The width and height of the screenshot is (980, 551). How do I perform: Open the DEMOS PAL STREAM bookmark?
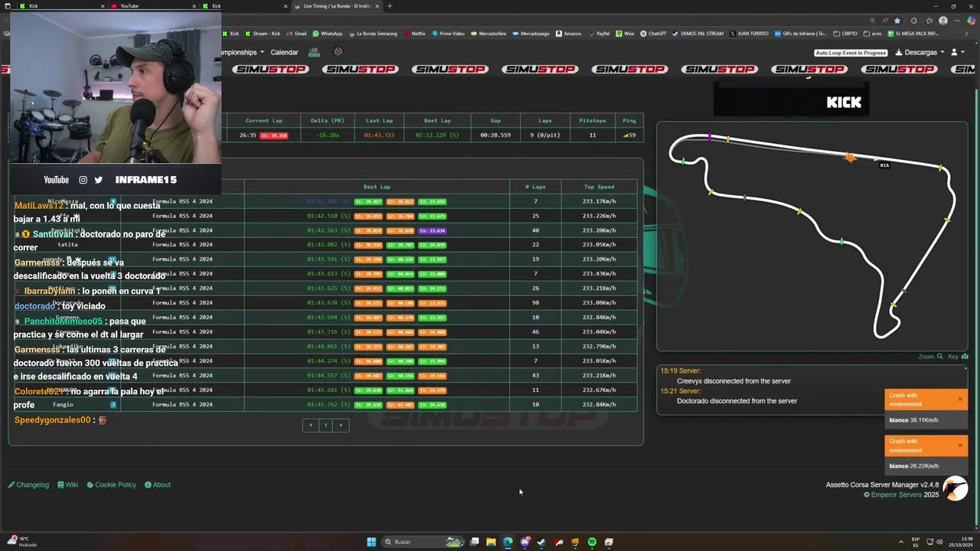tap(697, 34)
